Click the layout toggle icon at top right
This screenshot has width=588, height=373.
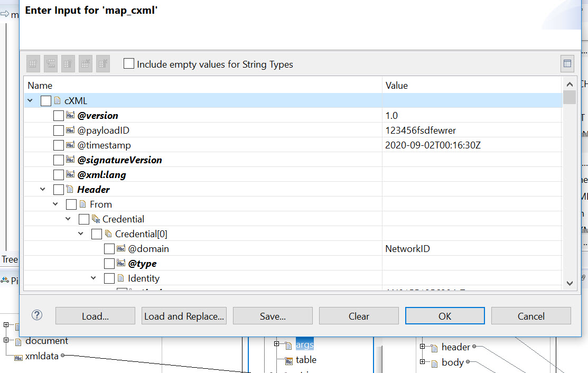[x=567, y=64]
